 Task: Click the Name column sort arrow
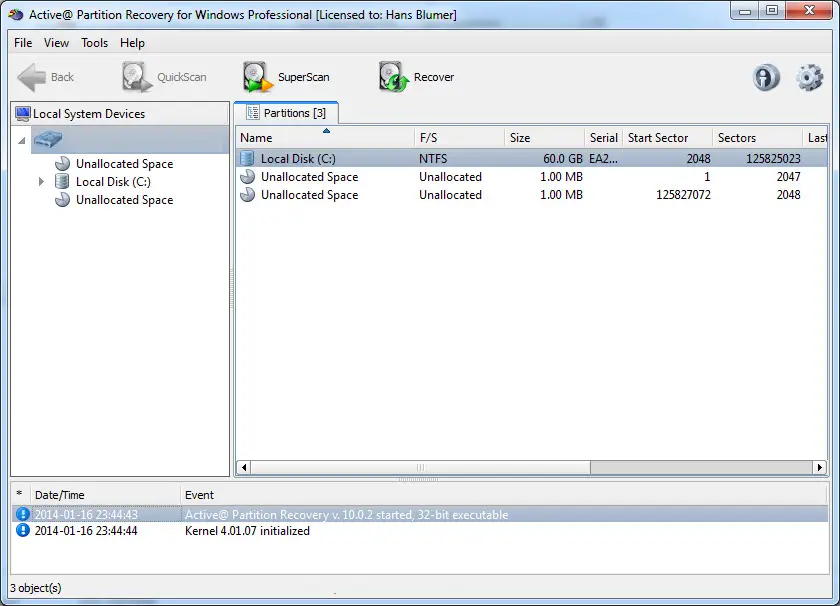click(326, 131)
